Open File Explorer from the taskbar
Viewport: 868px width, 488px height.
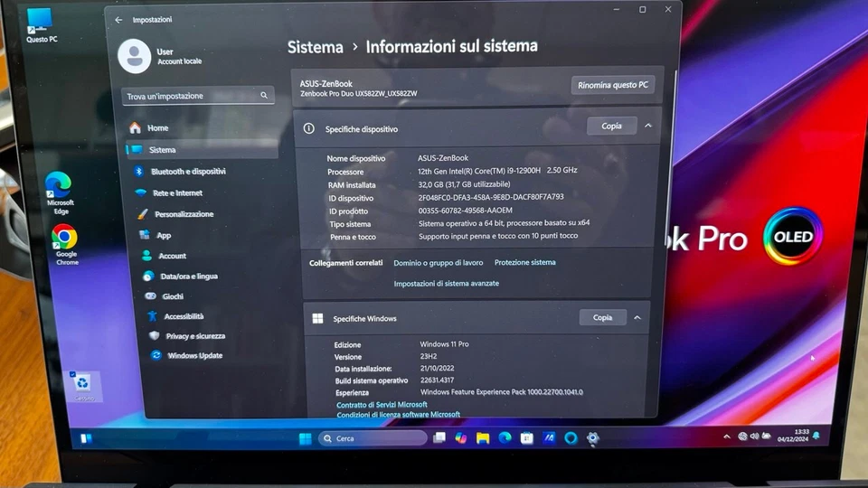(x=483, y=438)
